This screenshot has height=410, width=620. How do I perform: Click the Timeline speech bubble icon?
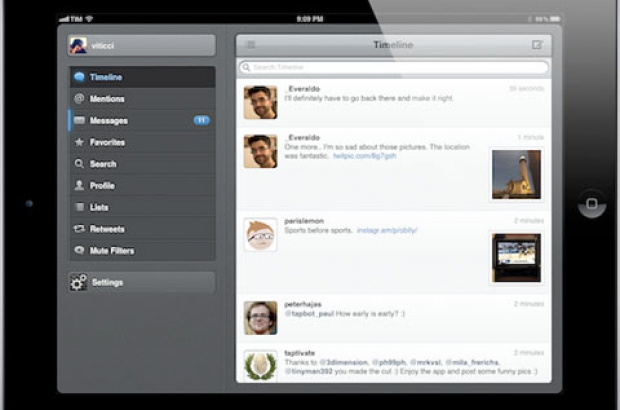(x=79, y=77)
